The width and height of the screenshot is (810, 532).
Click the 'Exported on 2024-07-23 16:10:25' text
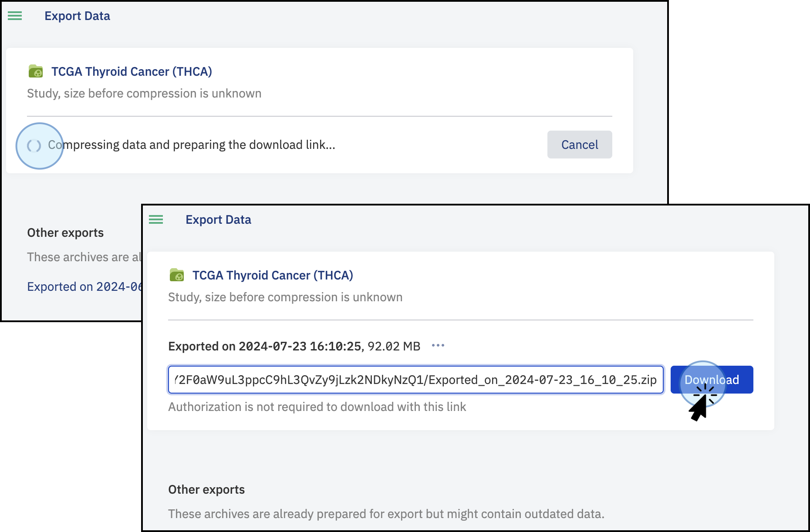265,346
